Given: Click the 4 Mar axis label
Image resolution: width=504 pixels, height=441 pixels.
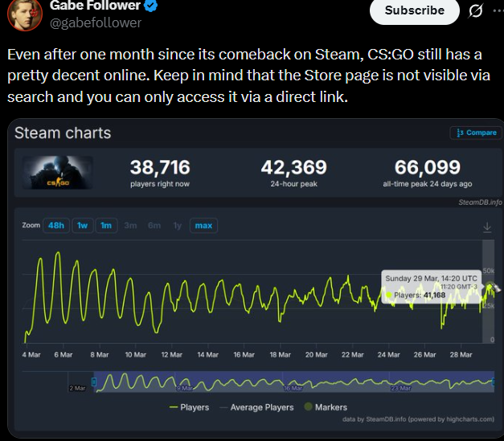Looking at the screenshot, I should (31, 355).
